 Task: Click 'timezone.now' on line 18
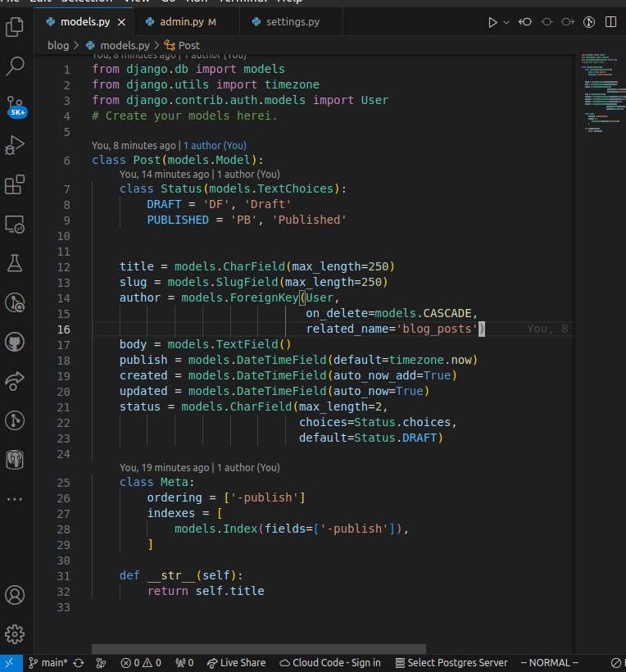[430, 360]
